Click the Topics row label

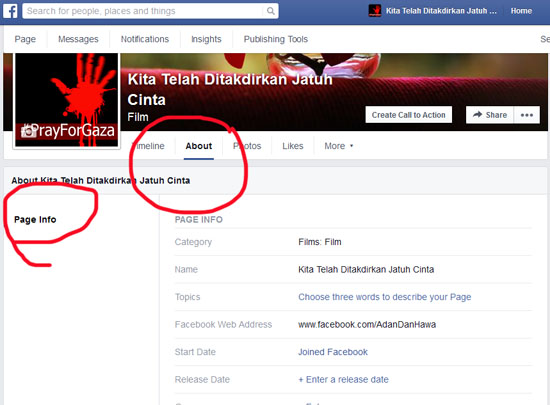point(187,297)
